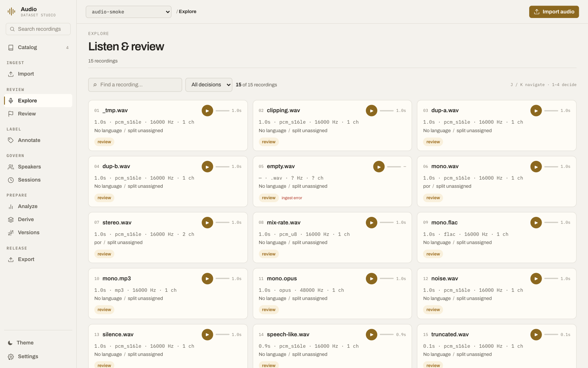Click the Explore microphone icon
The width and height of the screenshot is (588, 368).
pyautogui.click(x=11, y=101)
